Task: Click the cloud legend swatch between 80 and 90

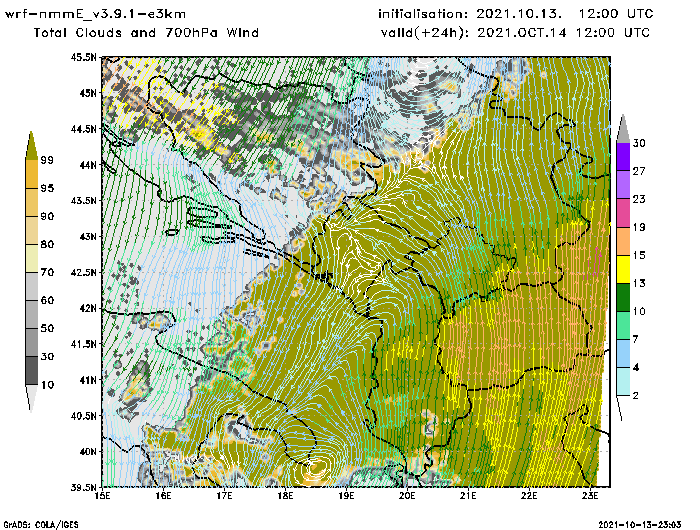Action: pos(32,230)
